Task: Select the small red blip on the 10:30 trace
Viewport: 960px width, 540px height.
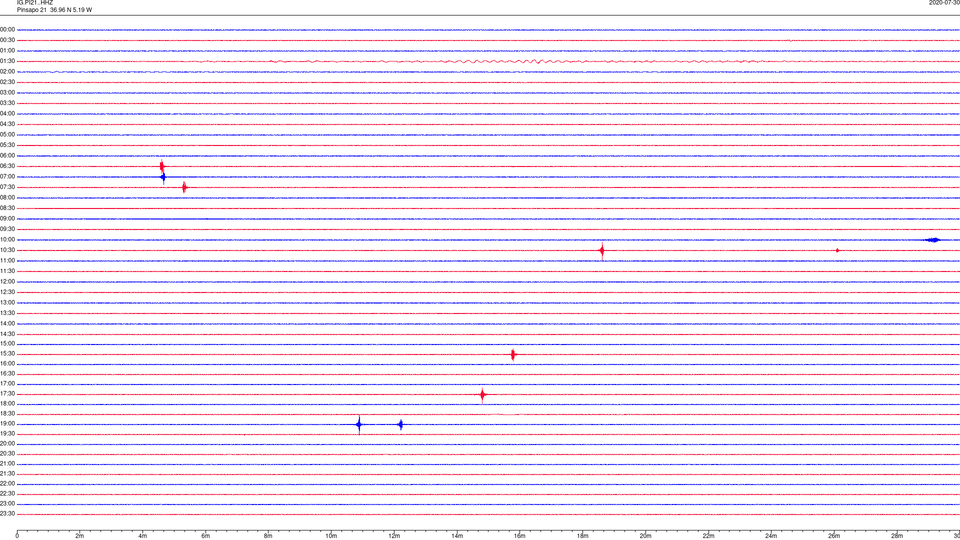Action: pos(838,250)
